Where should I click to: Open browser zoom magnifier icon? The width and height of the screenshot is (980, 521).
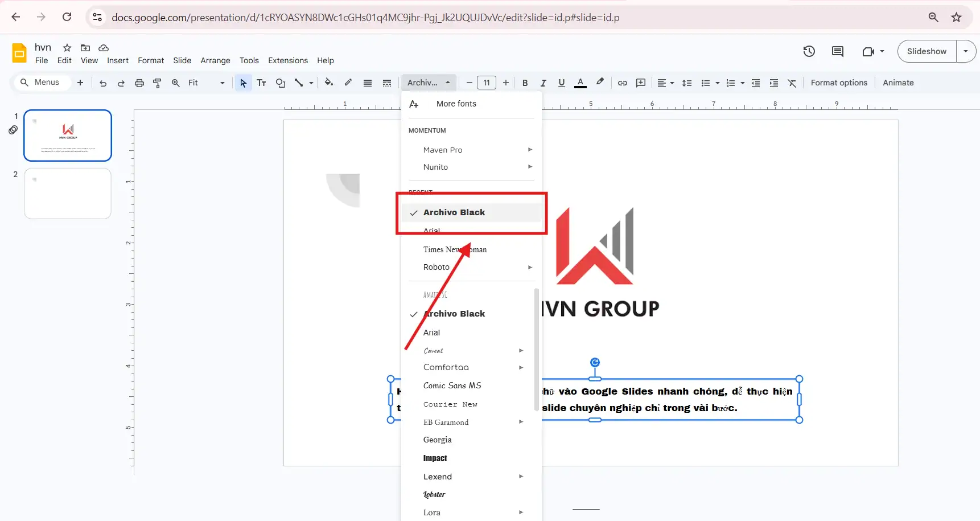(933, 17)
